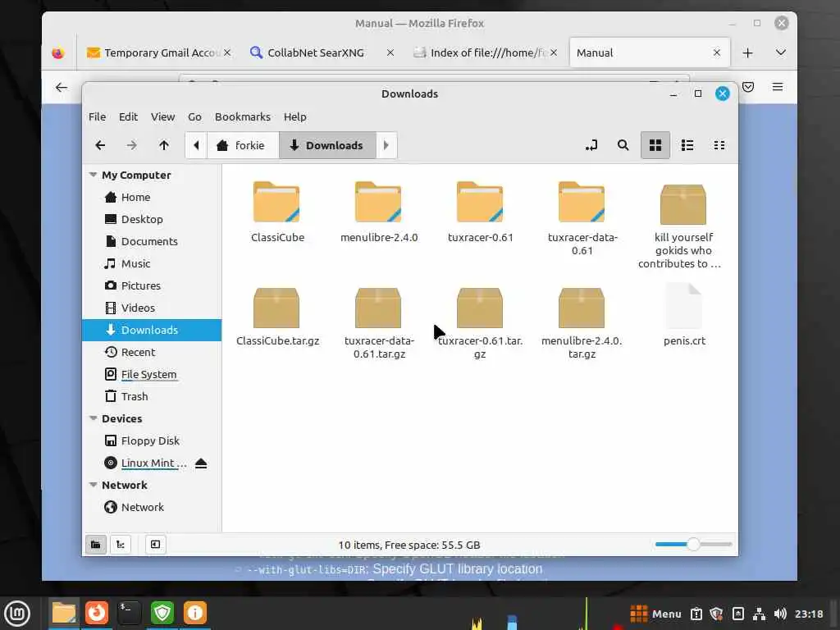Open the Go menu
This screenshot has height=630, width=840.
(x=194, y=116)
